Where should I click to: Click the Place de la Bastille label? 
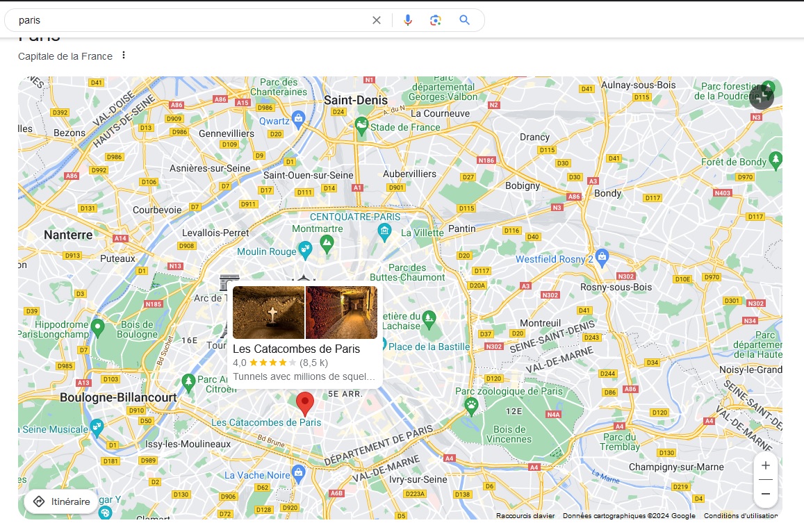pyautogui.click(x=429, y=347)
